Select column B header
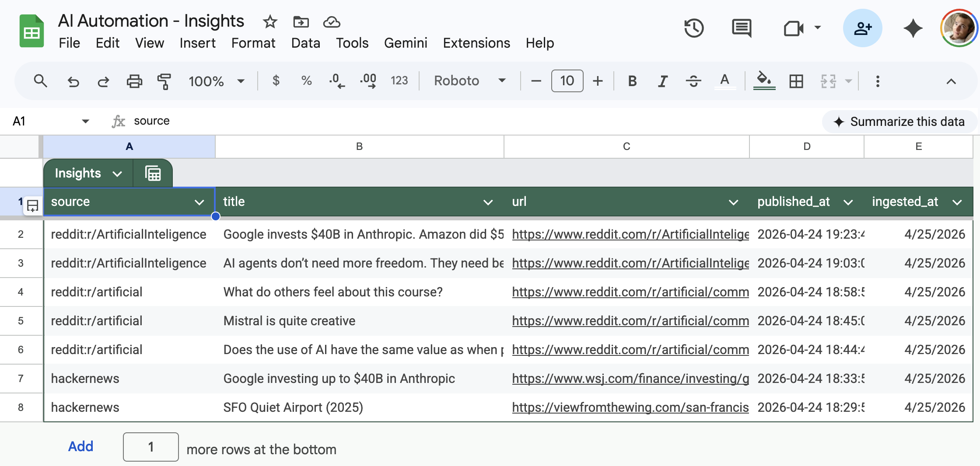This screenshot has height=466, width=980. point(360,146)
